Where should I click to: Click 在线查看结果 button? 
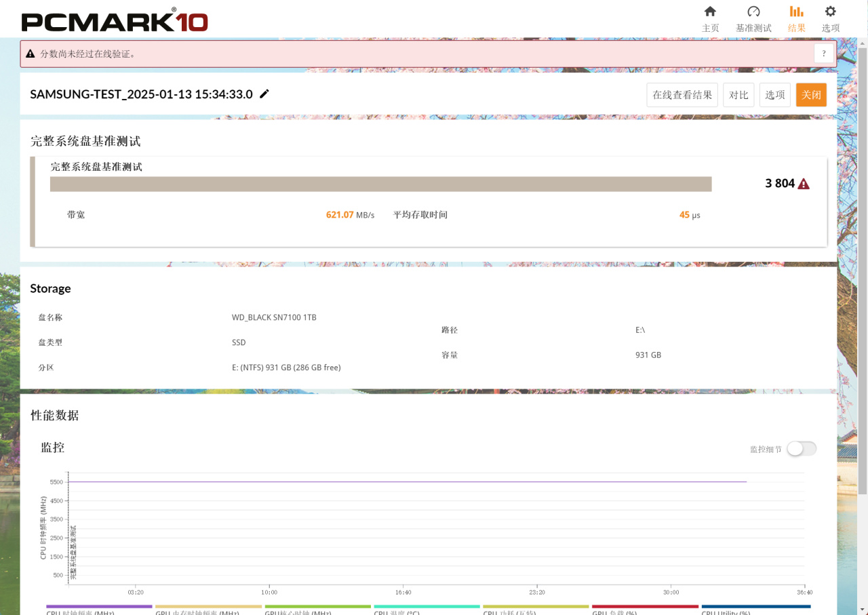682,95
